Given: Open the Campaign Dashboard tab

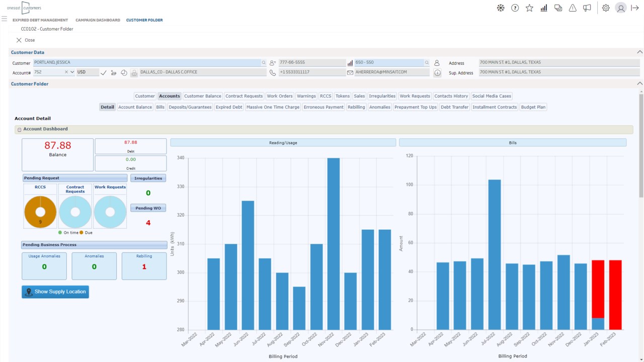Looking at the screenshot, I should [98, 20].
